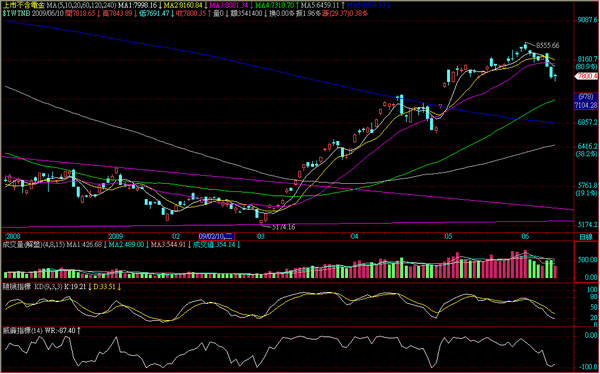Click the $TWTNB symbol label
This screenshot has height=374, width=600.
[x=14, y=13]
